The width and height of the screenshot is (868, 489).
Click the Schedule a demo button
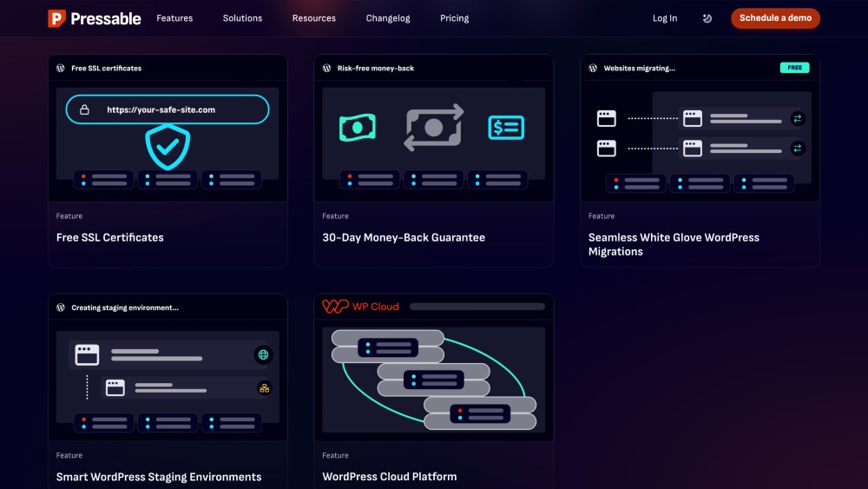pos(775,18)
